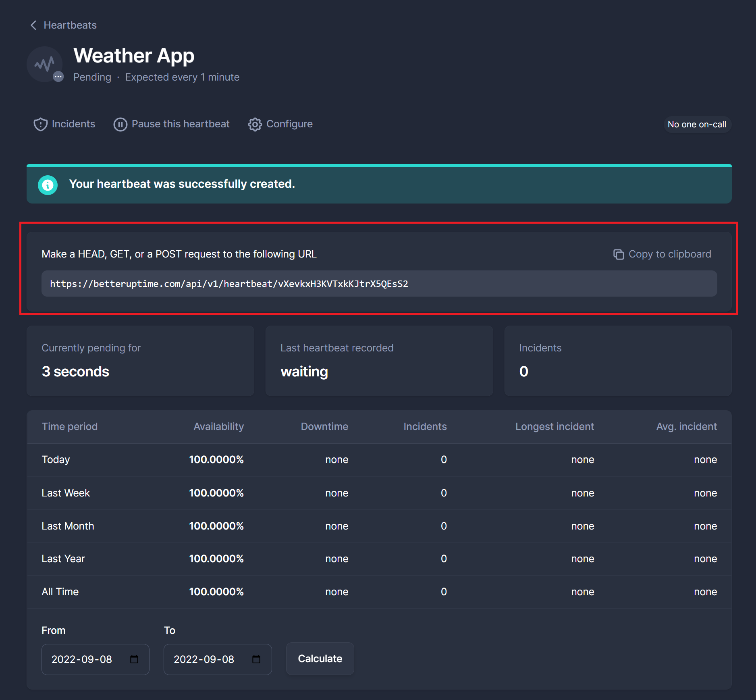Image resolution: width=756 pixels, height=700 pixels.
Task: Click the back chevron next to Heartbeats
Action: pos(33,25)
